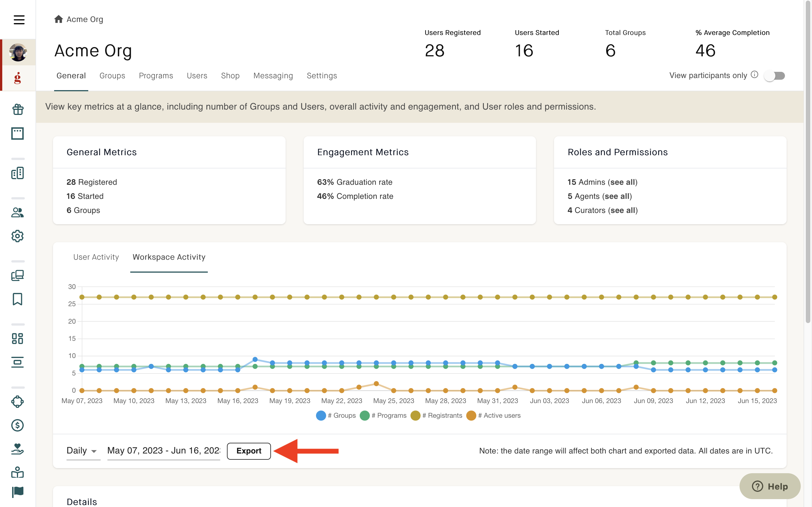The height and width of the screenshot is (507, 812).
Task: Open the buildings organization sidebar icon
Action: click(18, 173)
